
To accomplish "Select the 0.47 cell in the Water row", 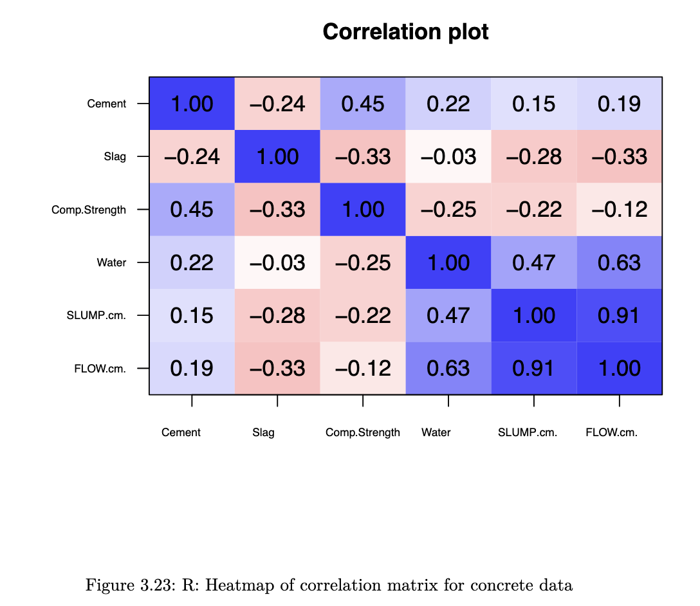I will pyautogui.click(x=534, y=262).
